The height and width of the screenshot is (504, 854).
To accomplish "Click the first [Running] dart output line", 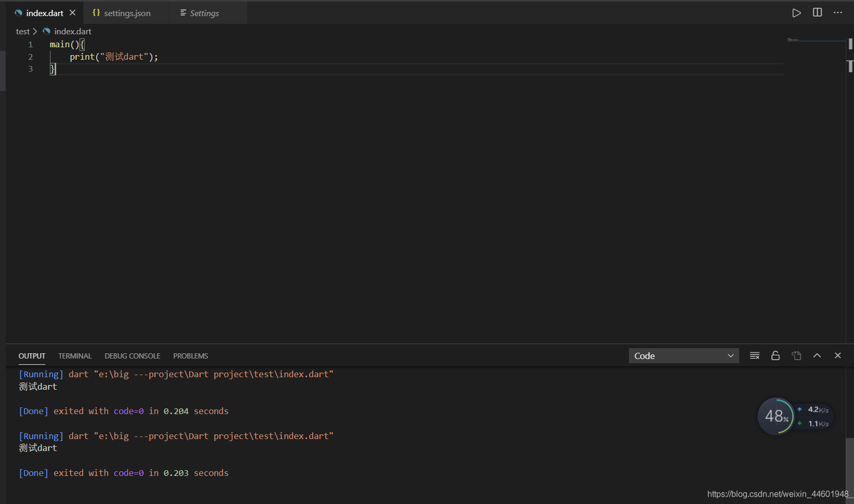I will click(176, 374).
